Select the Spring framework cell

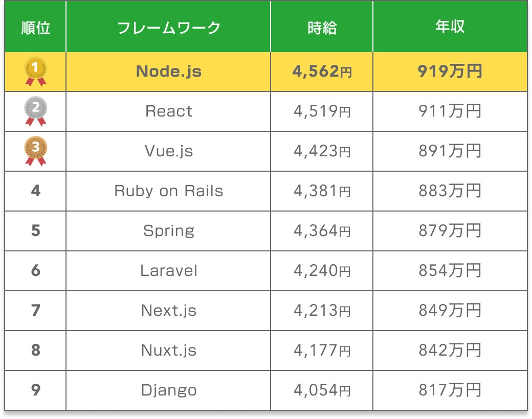[169, 231]
